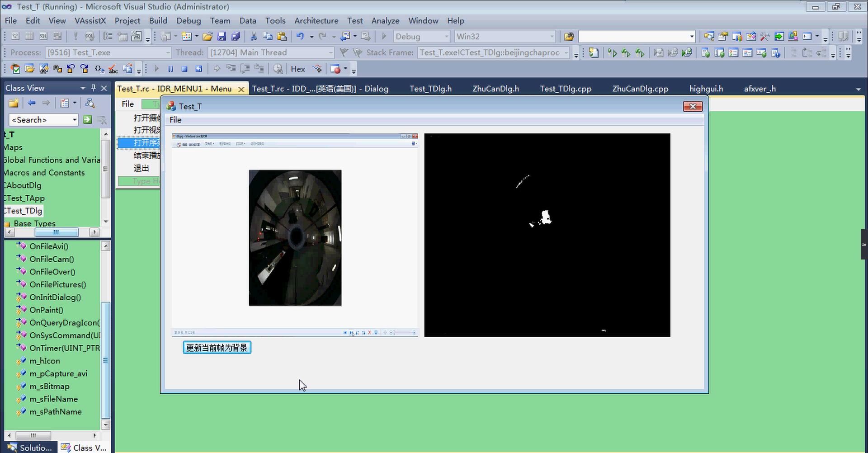
Task: Close the Test_T.rc IDR_MENU1 tab
Action: click(241, 89)
